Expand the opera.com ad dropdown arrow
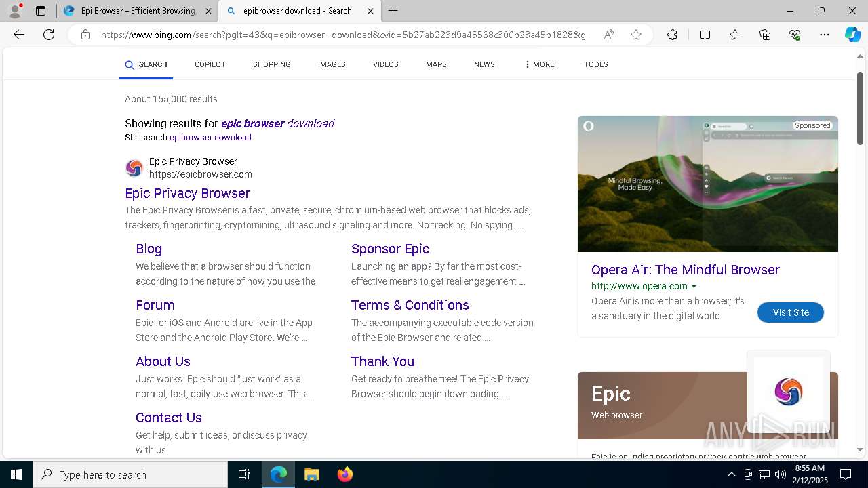 tap(694, 287)
